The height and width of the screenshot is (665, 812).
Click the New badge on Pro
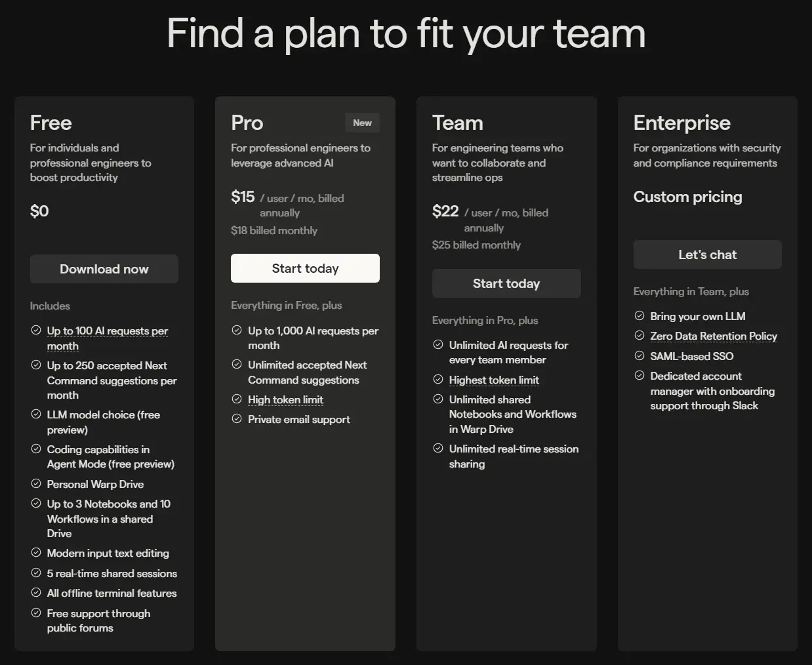tap(362, 123)
